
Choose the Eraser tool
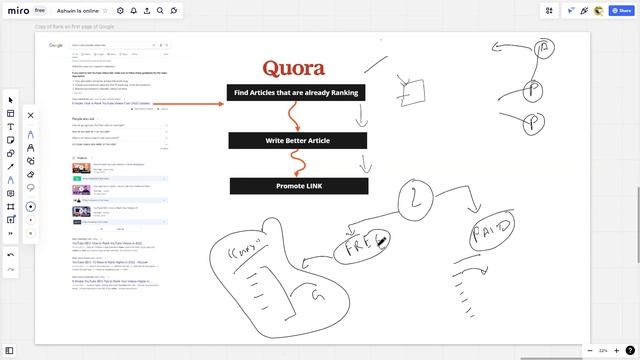coord(31,174)
